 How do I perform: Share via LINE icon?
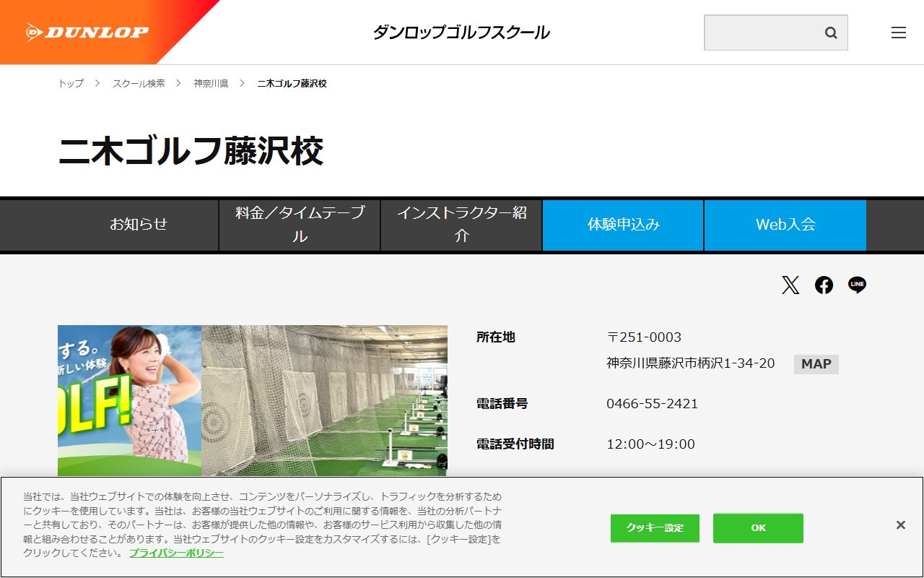coord(857,285)
